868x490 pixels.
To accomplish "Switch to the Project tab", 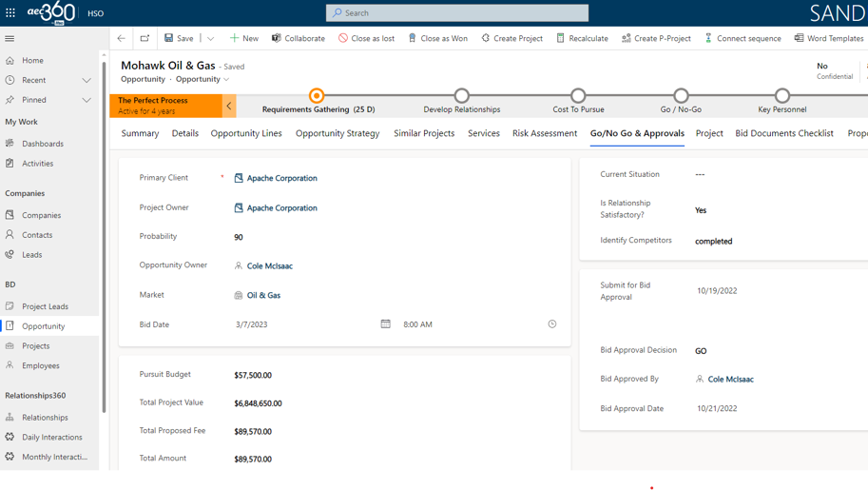I will 709,133.
